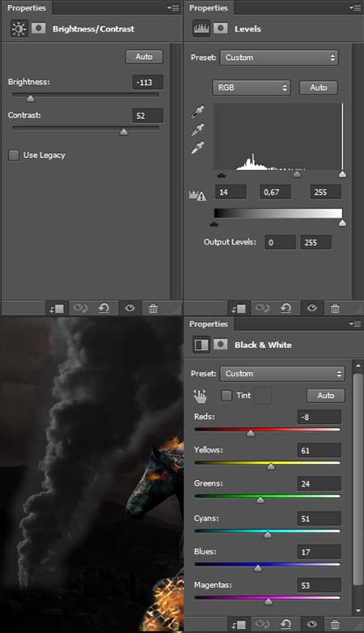Select the Levels layer mask icon
This screenshot has height=633, width=364.
click(220, 28)
